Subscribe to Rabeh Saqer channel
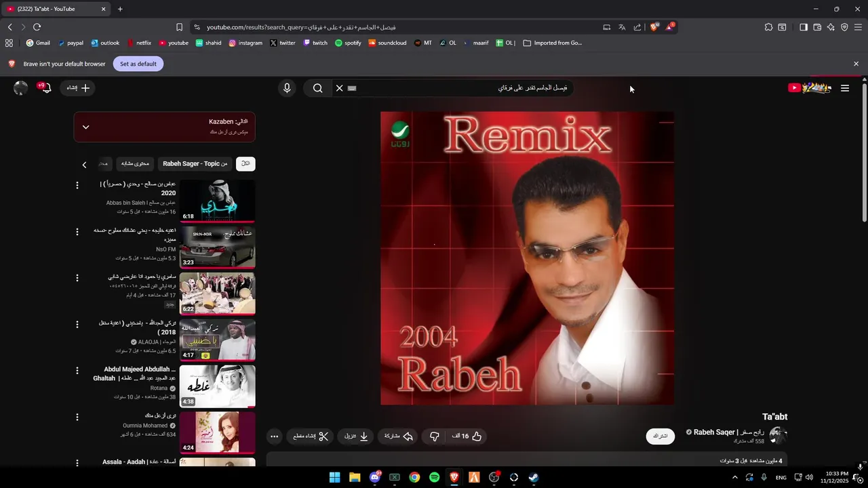This screenshot has width=868, height=488. 660,436
